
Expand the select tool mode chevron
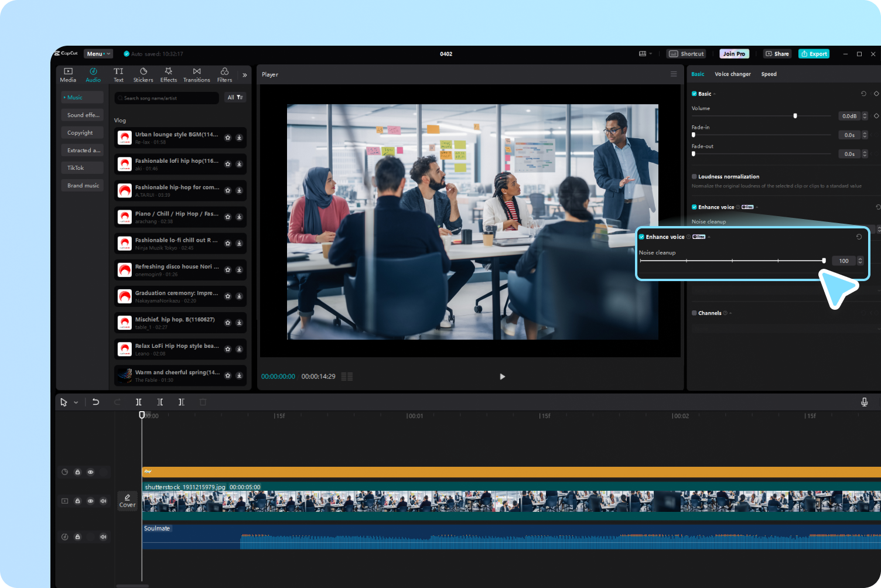(x=76, y=403)
